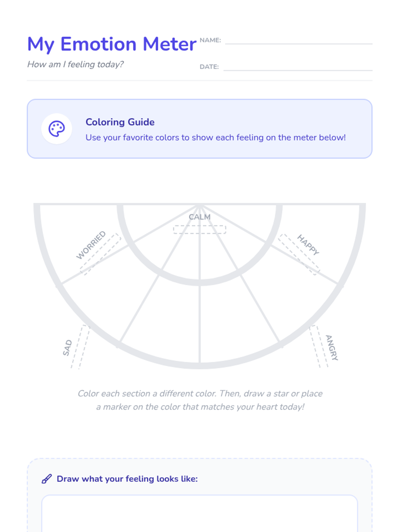Select the DATE blank line
The width and height of the screenshot is (399, 532).
click(298, 70)
